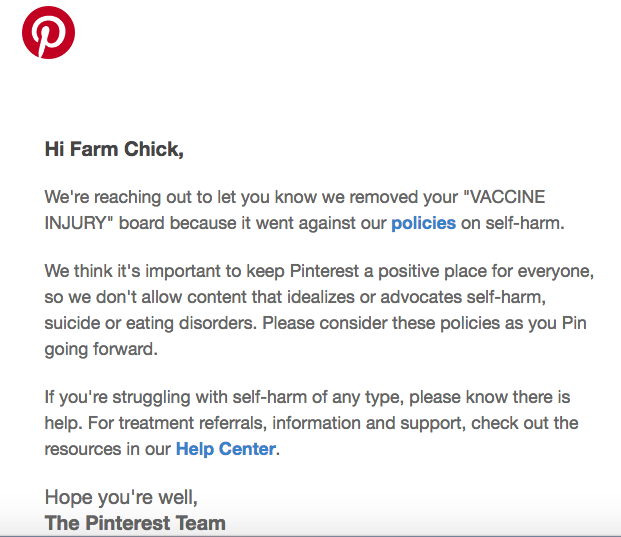Click the word "INJURY" in first paragraph
621x537 pixels.
click(x=75, y=222)
